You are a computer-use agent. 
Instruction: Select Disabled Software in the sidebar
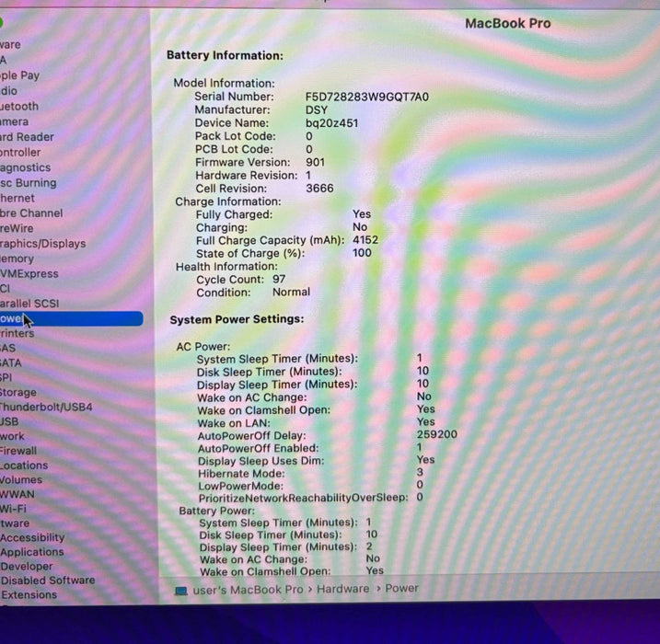[x=48, y=581]
